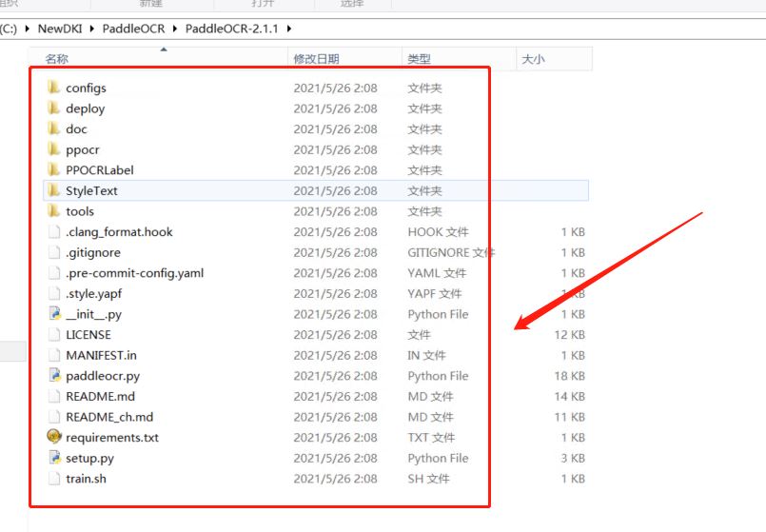Sort by the 修改日期 column header
Viewport: 766px width, 532px height.
tap(316, 59)
